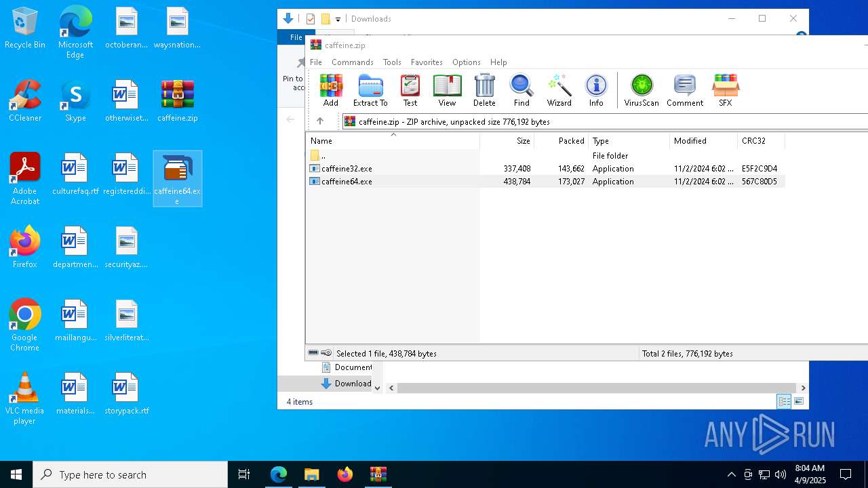
Task: Open File Explorer from the taskbar
Action: pos(311,474)
